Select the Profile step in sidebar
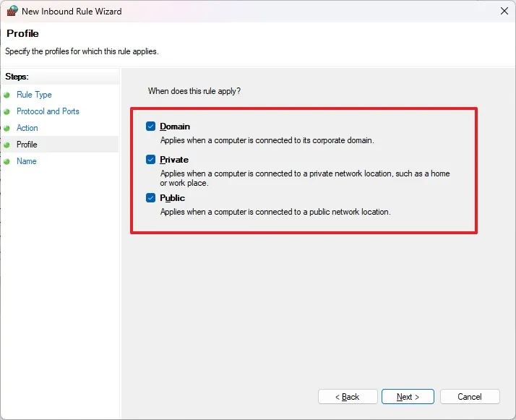This screenshot has width=516, height=420. point(27,145)
